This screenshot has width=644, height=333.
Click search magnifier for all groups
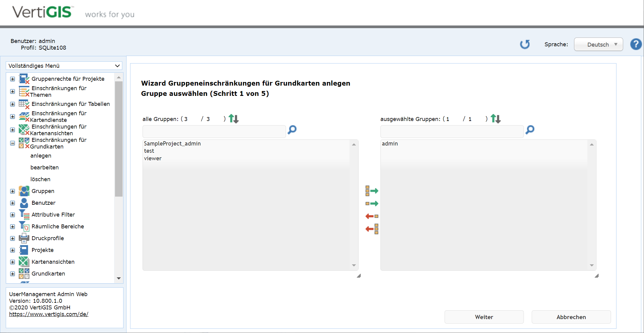[292, 130]
